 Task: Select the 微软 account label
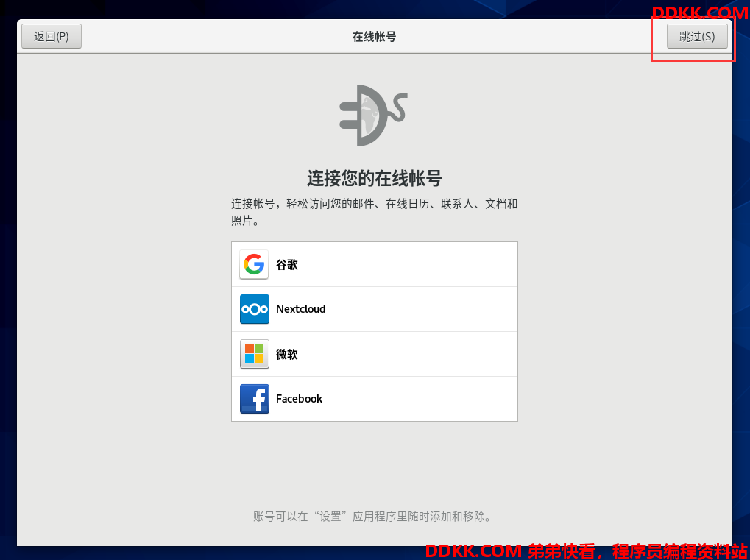click(x=287, y=354)
